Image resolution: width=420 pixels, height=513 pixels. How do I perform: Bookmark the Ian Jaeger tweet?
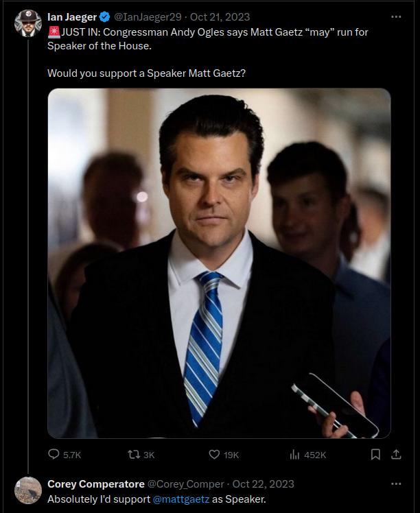[375, 454]
